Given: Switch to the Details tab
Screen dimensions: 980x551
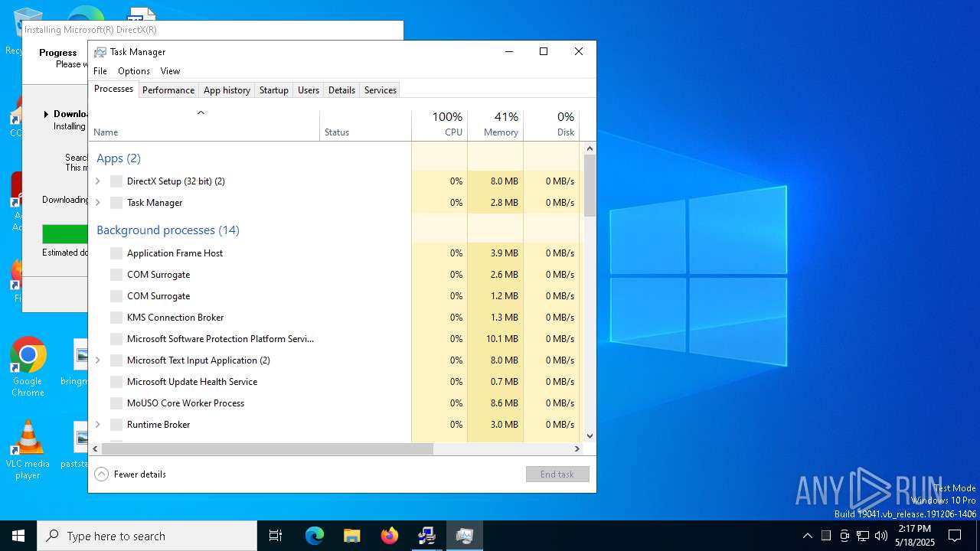Looking at the screenshot, I should pyautogui.click(x=341, y=90).
